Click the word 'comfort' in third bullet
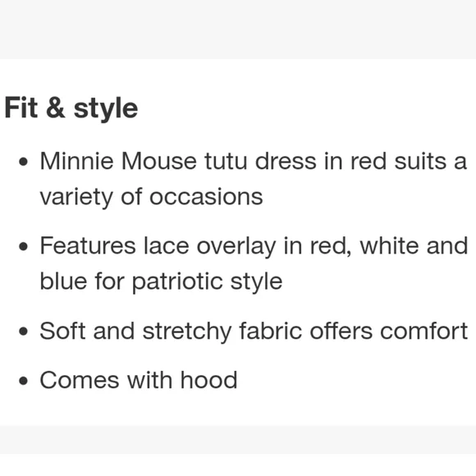The width and height of the screenshot is (476, 476). (x=424, y=331)
